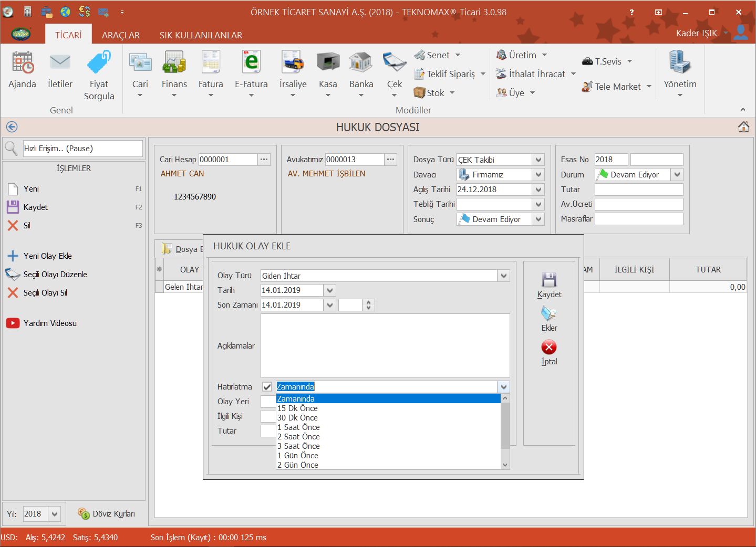Expand the Olay Türü dropdown
This screenshot has height=547, width=756.
click(x=504, y=276)
